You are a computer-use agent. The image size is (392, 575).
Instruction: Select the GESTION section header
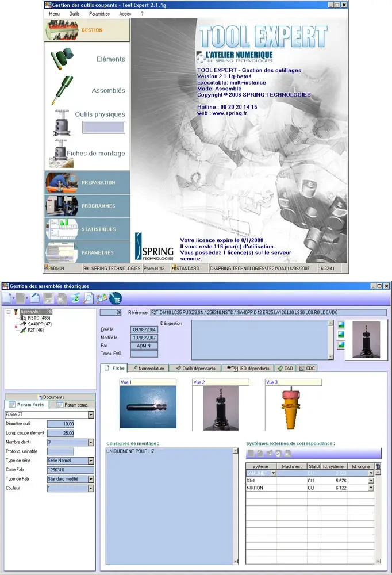pos(87,30)
